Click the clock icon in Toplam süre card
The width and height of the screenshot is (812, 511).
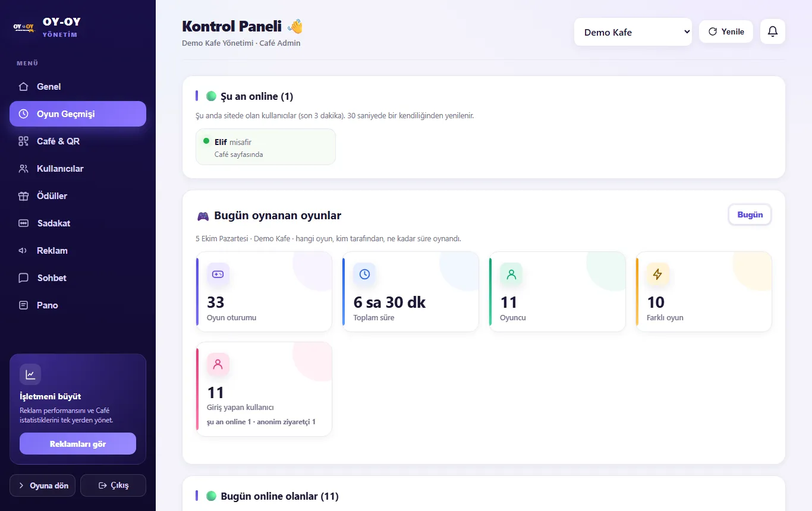364,274
